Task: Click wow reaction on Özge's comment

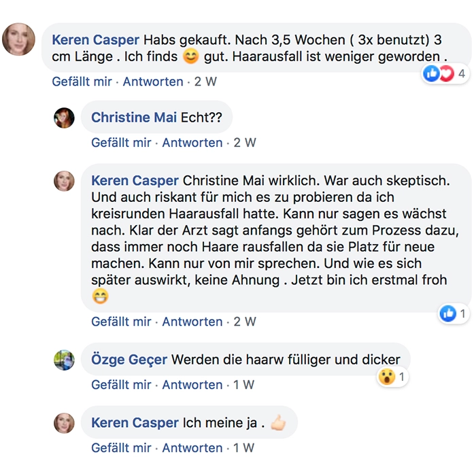Action: (387, 377)
